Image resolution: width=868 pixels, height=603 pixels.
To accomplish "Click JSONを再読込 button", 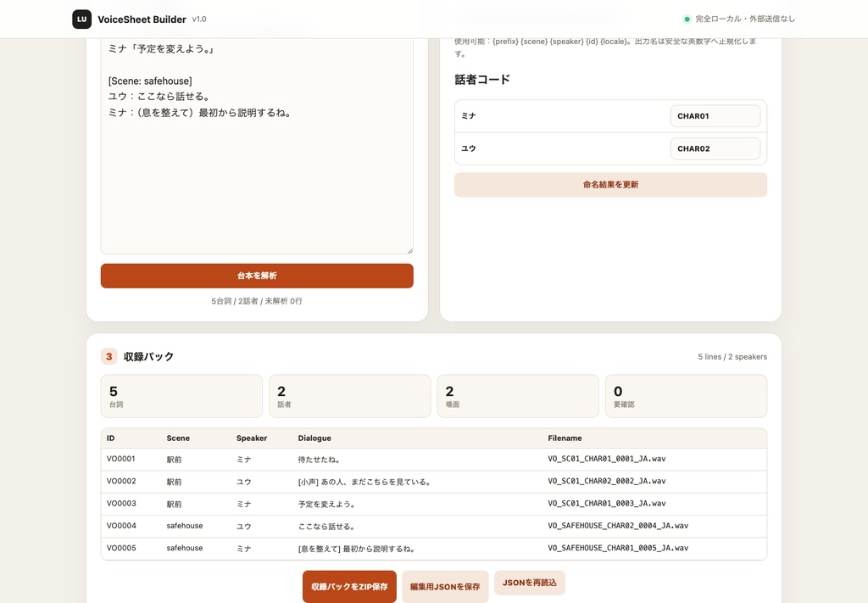I will click(530, 583).
